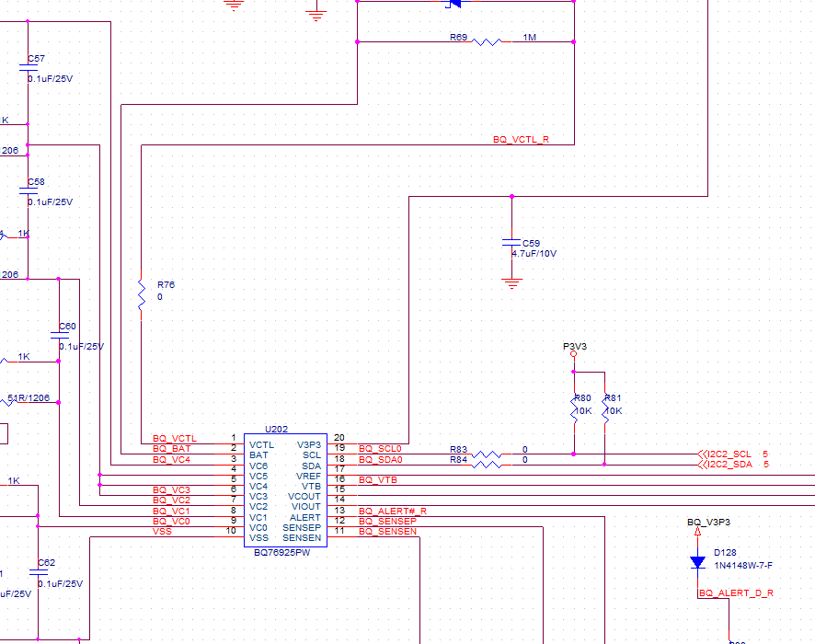This screenshot has width=815, height=644.
Task: Select the BQ_VC1 net label
Action: coord(171,511)
